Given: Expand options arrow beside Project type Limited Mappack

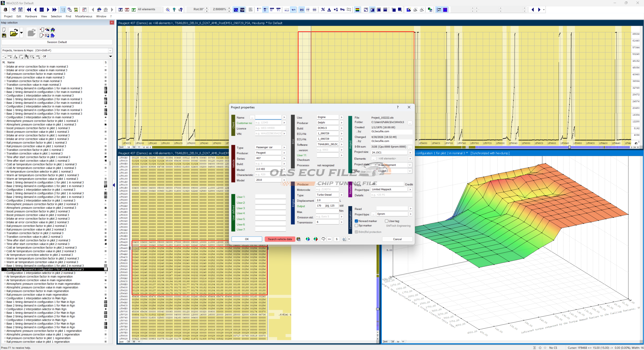Looking at the screenshot, I should [x=410, y=189].
